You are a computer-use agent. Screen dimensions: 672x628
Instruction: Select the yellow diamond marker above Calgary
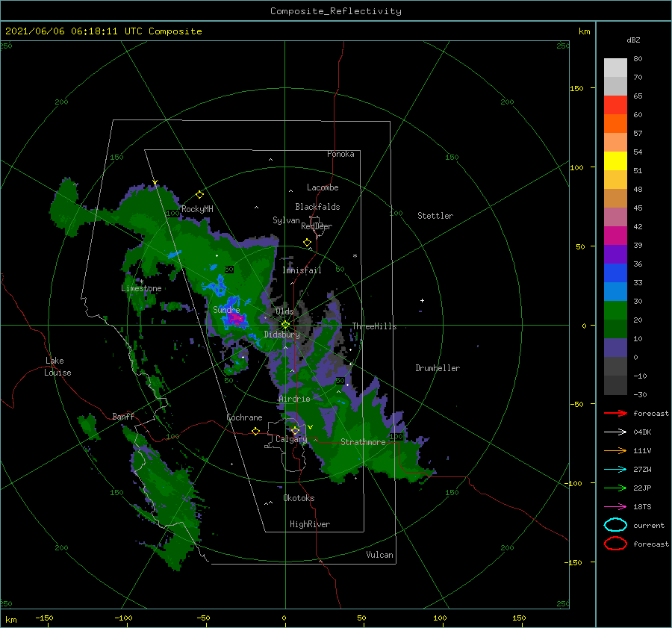(x=295, y=430)
